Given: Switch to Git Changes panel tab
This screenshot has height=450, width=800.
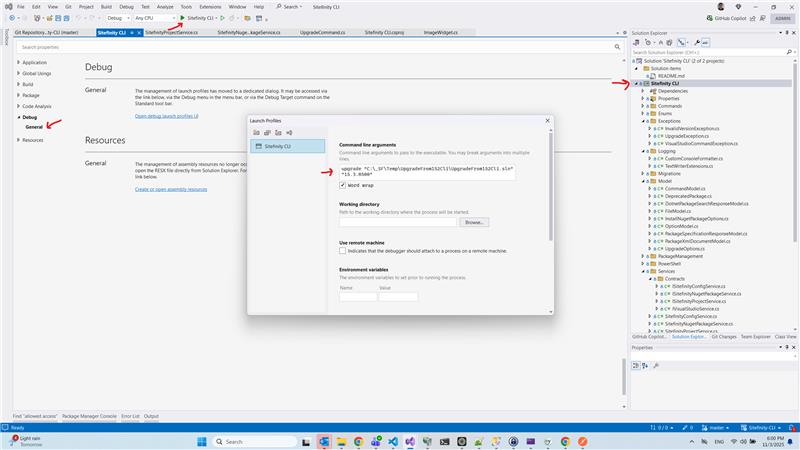Looking at the screenshot, I should (723, 337).
